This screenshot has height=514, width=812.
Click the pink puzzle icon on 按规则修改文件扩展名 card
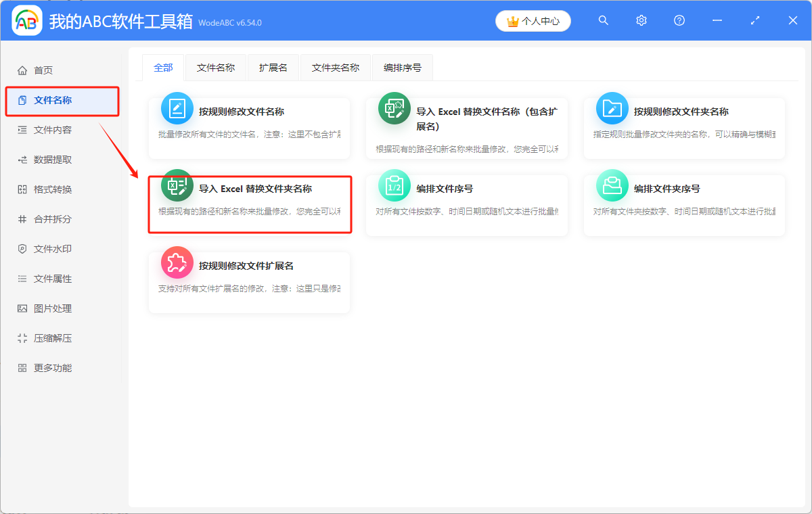tap(177, 264)
